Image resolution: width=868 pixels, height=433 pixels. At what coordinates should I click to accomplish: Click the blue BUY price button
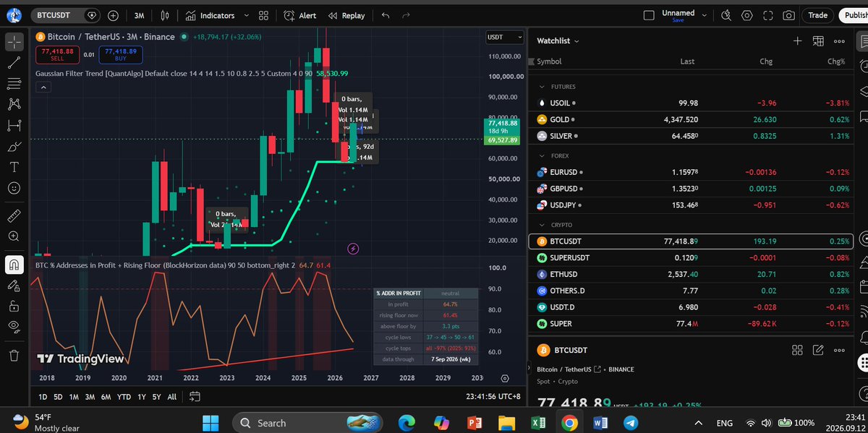point(121,54)
